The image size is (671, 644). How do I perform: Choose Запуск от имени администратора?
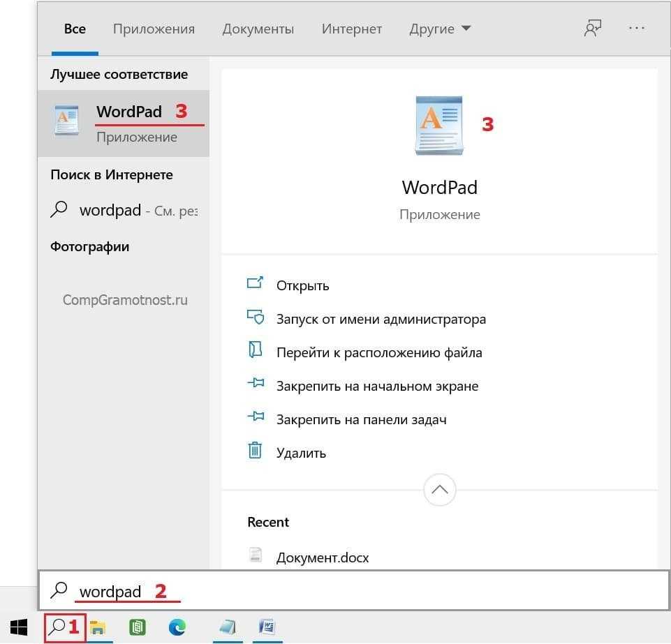click(381, 319)
